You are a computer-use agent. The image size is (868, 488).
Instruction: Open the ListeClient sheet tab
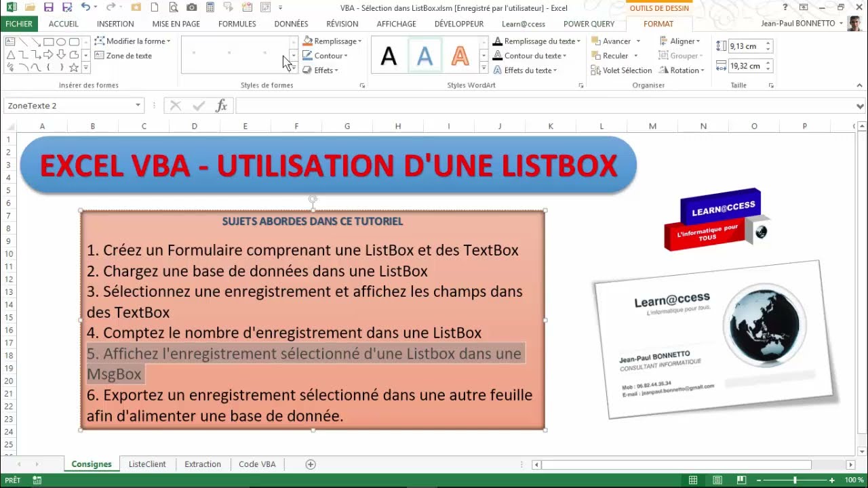(147, 464)
